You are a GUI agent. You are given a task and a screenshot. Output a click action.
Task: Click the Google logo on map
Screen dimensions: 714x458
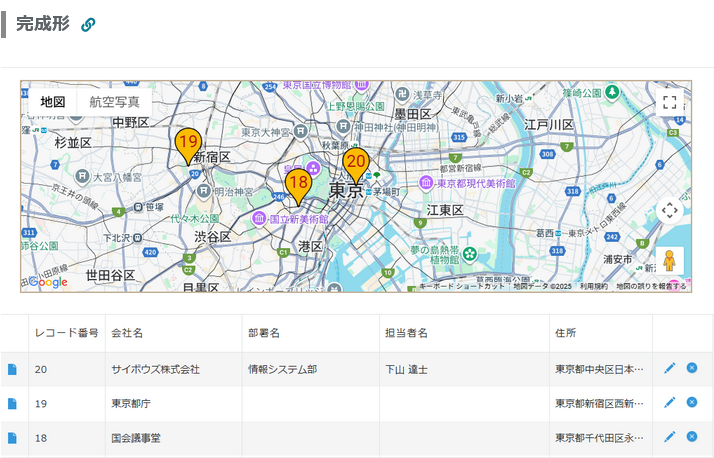[47, 282]
